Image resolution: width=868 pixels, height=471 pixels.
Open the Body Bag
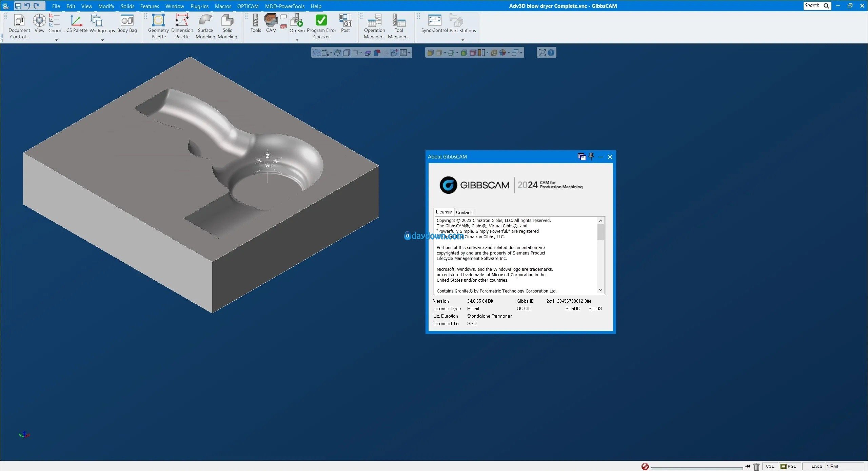tap(127, 24)
